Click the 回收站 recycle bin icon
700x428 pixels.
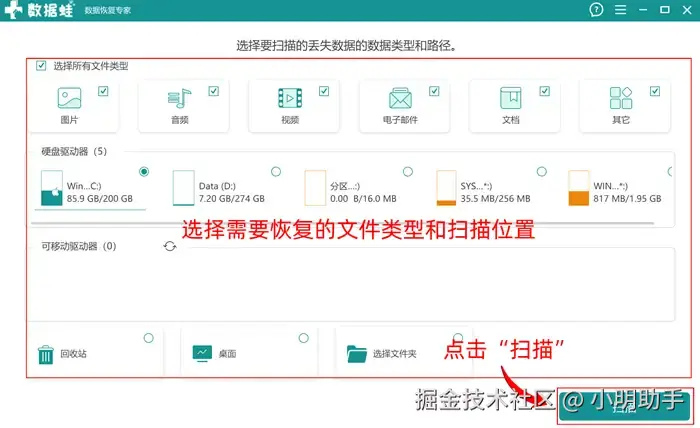click(46, 355)
